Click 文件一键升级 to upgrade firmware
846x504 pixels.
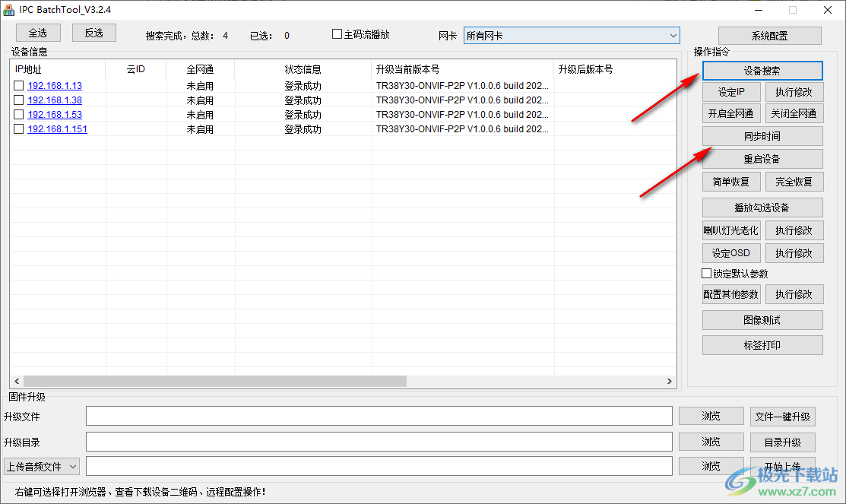[782, 416]
